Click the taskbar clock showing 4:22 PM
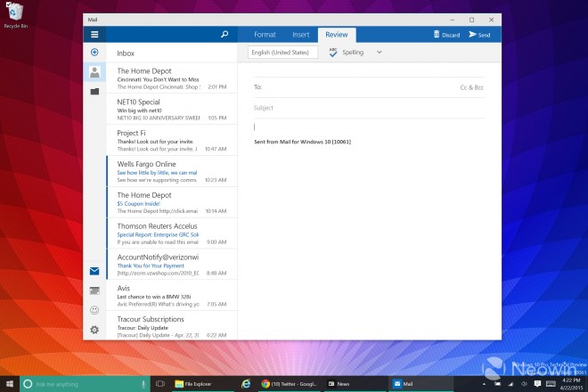The width and height of the screenshot is (588, 392). click(571, 384)
